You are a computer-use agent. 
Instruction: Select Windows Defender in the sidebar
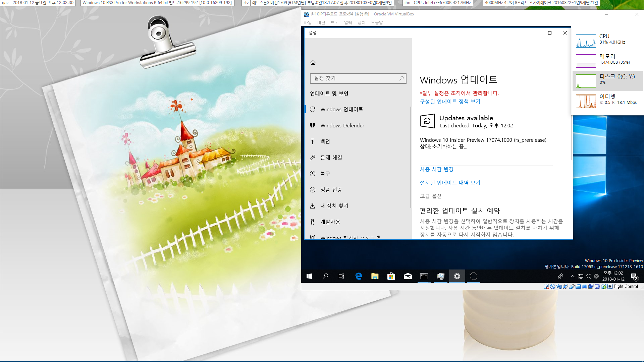[358, 125]
